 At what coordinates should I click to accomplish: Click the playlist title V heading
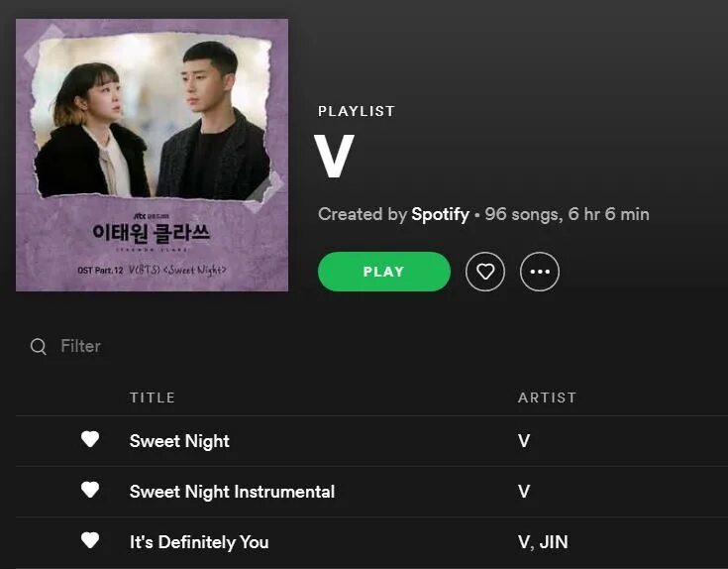pos(335,156)
